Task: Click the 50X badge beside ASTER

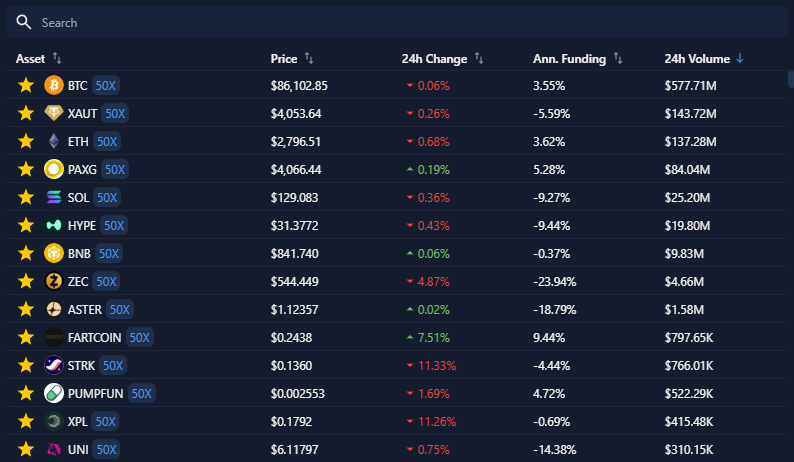Action: coord(120,310)
